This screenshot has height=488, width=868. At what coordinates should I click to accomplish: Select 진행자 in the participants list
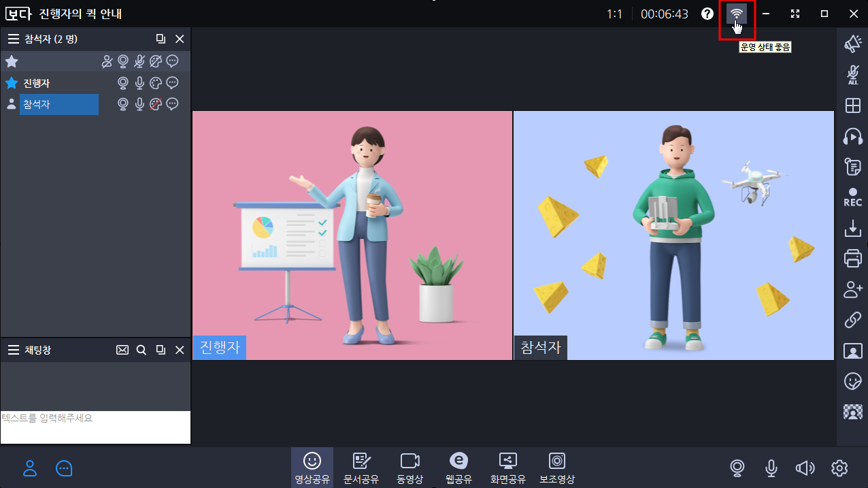coord(37,83)
